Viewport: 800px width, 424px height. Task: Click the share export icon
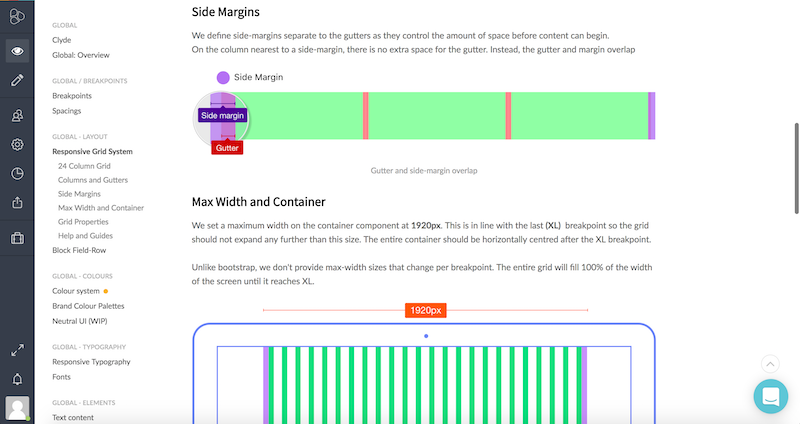[17, 203]
